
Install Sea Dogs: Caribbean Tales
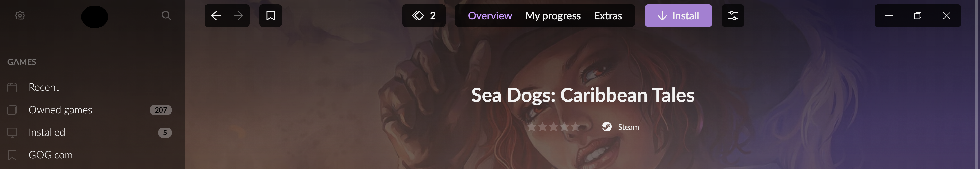[678, 16]
